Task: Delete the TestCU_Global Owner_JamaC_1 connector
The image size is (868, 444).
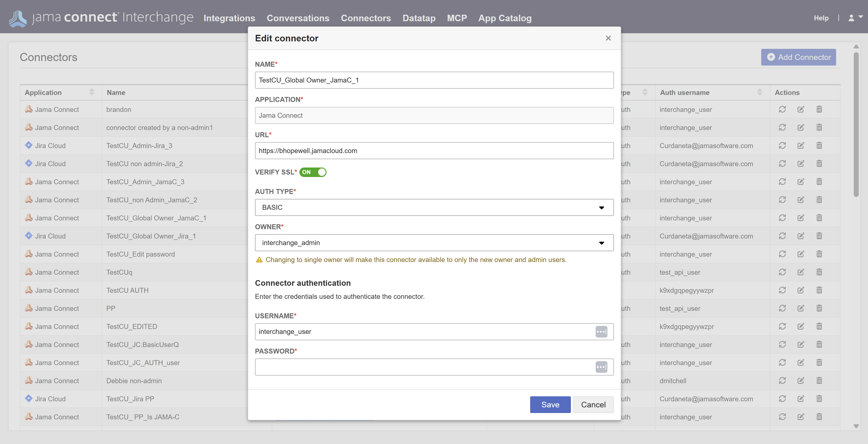Action: pyautogui.click(x=819, y=218)
